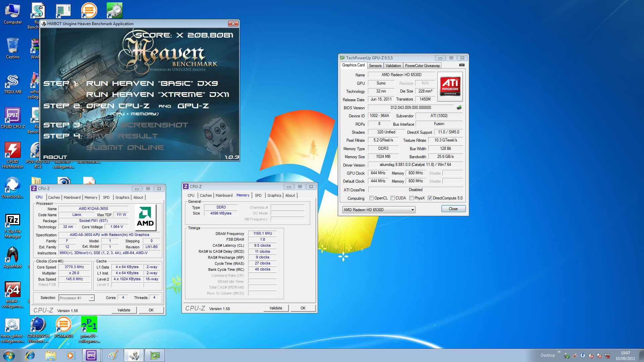Open the green stopwatch drive benchmark shortcut
This screenshot has height=362, width=644.
[114, 11]
